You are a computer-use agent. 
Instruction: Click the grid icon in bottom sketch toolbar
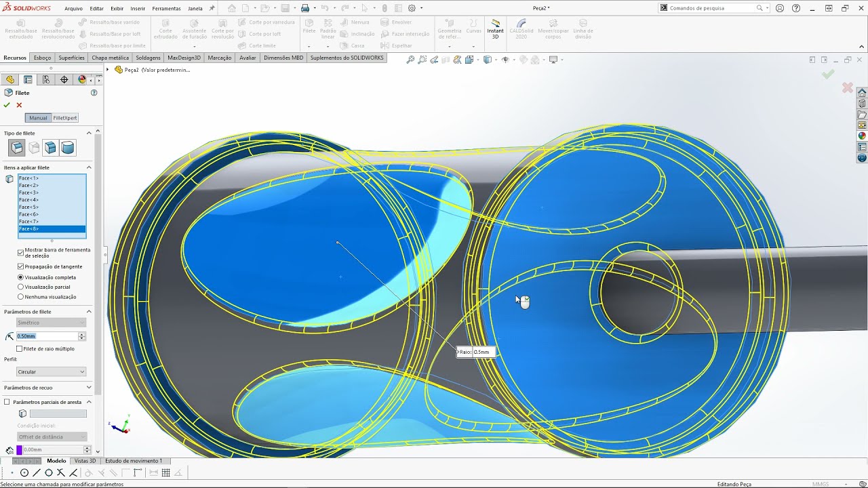tap(165, 473)
